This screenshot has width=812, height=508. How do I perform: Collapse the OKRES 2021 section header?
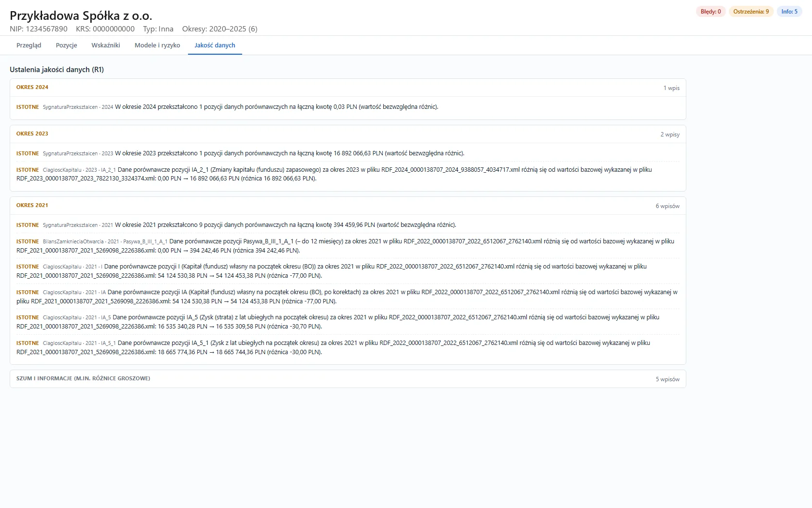click(348, 206)
